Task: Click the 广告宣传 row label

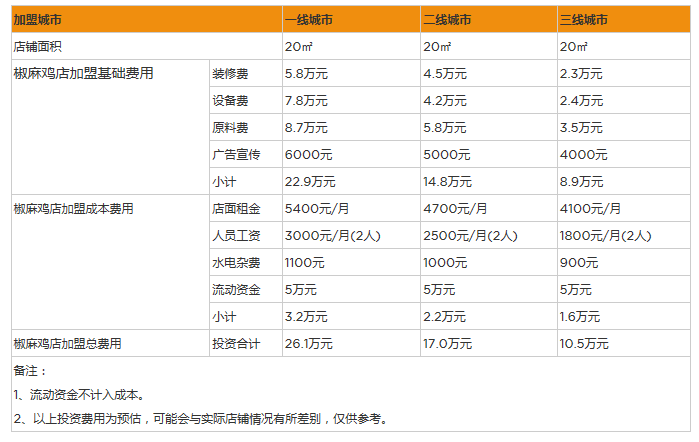Action: pyautogui.click(x=236, y=155)
